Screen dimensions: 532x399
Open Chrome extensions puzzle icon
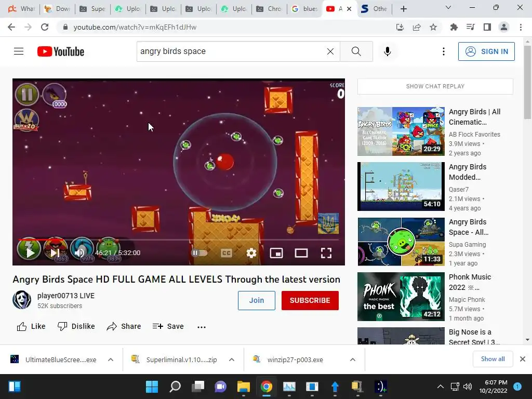point(454,27)
